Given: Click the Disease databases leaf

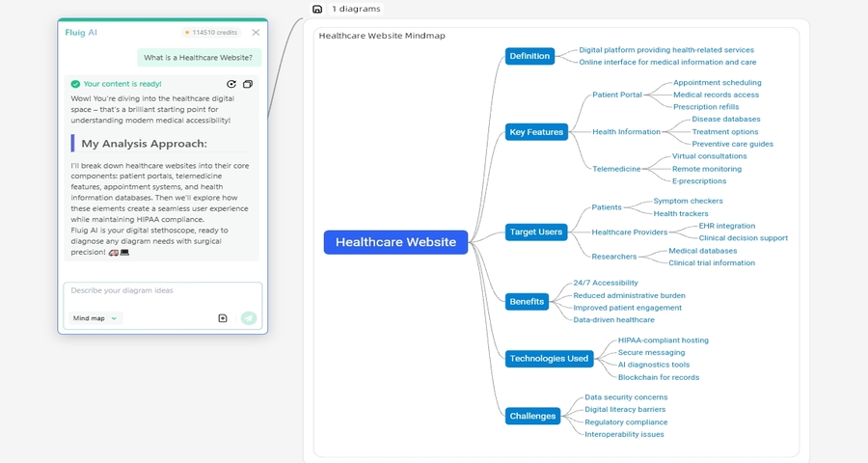Looking at the screenshot, I should pyautogui.click(x=725, y=119).
